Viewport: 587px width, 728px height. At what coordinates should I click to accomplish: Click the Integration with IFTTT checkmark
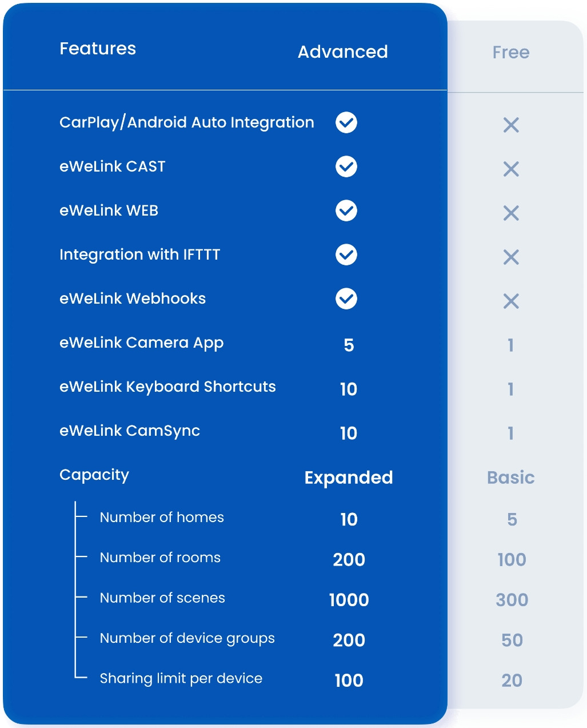pos(346,254)
